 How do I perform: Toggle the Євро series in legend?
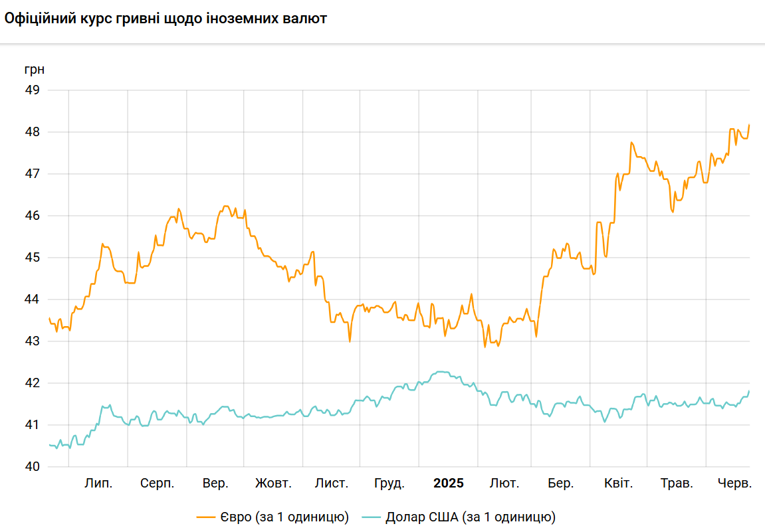click(x=302, y=517)
